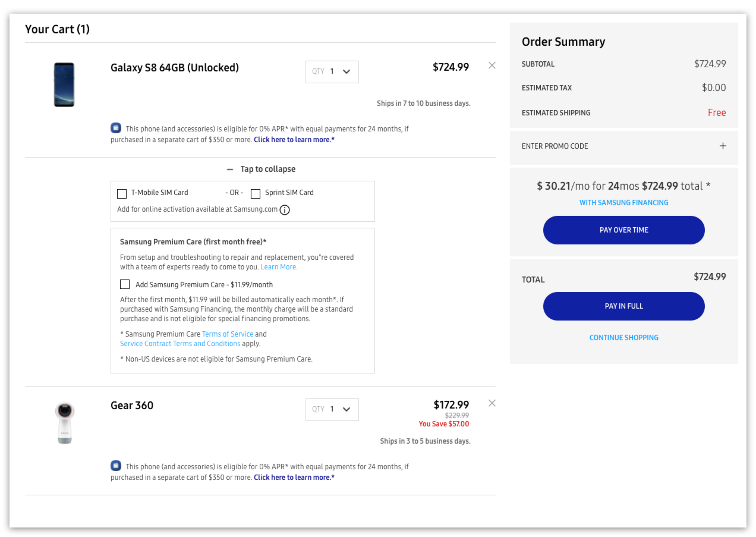Screen dimensions: 756x537
Task: Check the Sprint SIM Card box
Action: click(x=256, y=193)
